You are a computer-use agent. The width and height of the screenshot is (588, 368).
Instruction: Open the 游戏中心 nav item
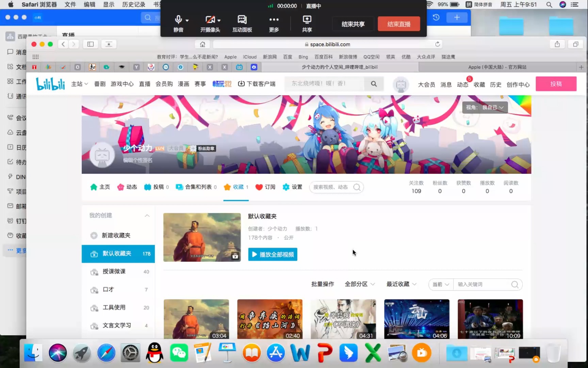point(122,84)
